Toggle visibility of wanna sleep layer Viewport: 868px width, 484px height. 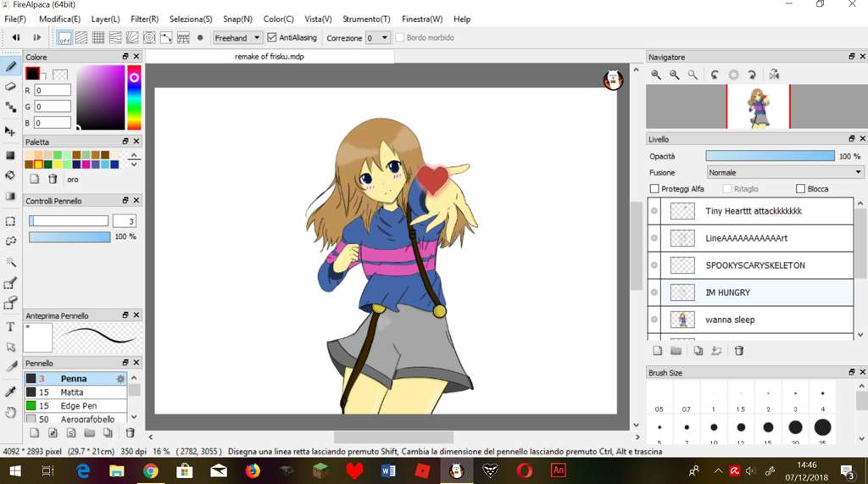pos(654,320)
